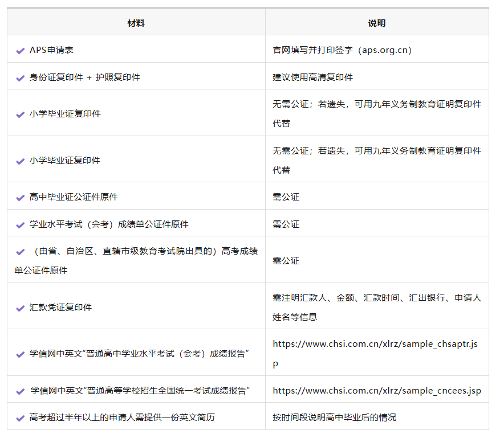Viewport: 504px width, 438px height.
Task: Select 学信网中英文“普通高等学校招生全国统一考试成绩报告”
Action: tap(140, 391)
